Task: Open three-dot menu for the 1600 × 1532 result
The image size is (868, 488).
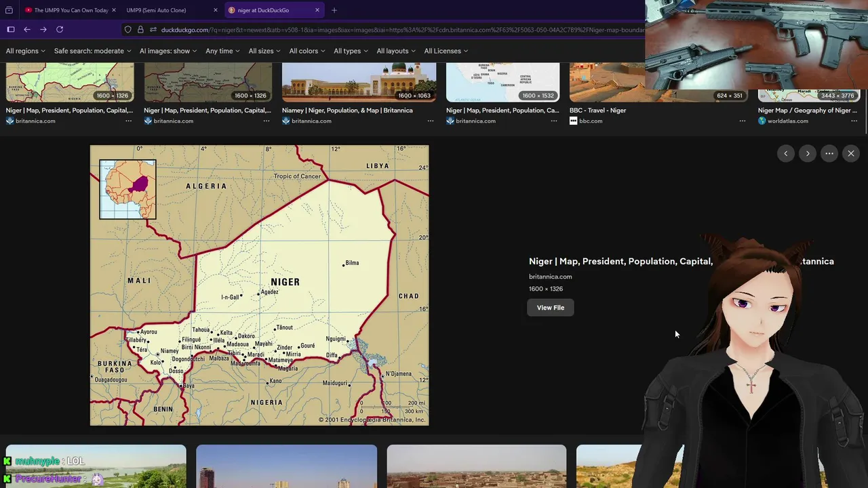Action: tap(554, 121)
